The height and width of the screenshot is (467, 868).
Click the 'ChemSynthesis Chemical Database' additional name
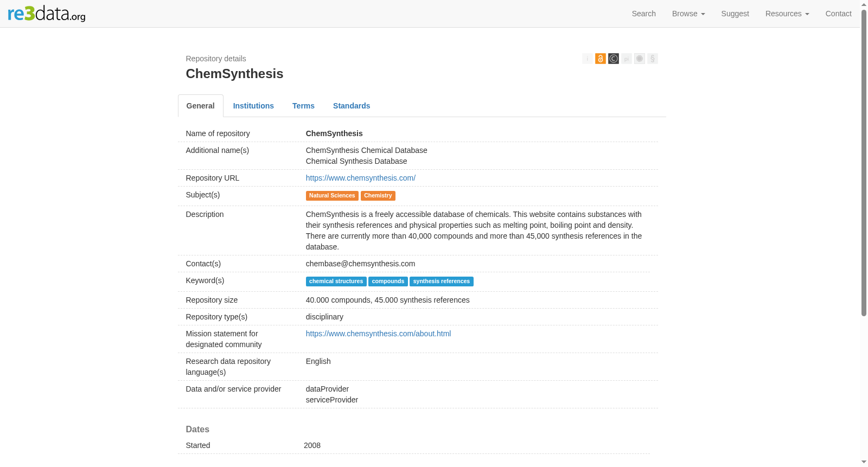[366, 150]
